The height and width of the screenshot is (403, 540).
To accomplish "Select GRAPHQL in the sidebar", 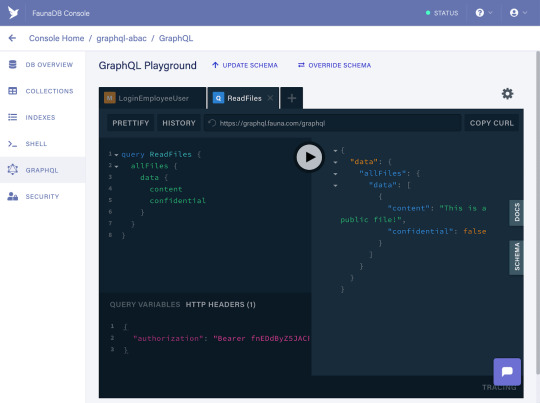I will [43, 170].
